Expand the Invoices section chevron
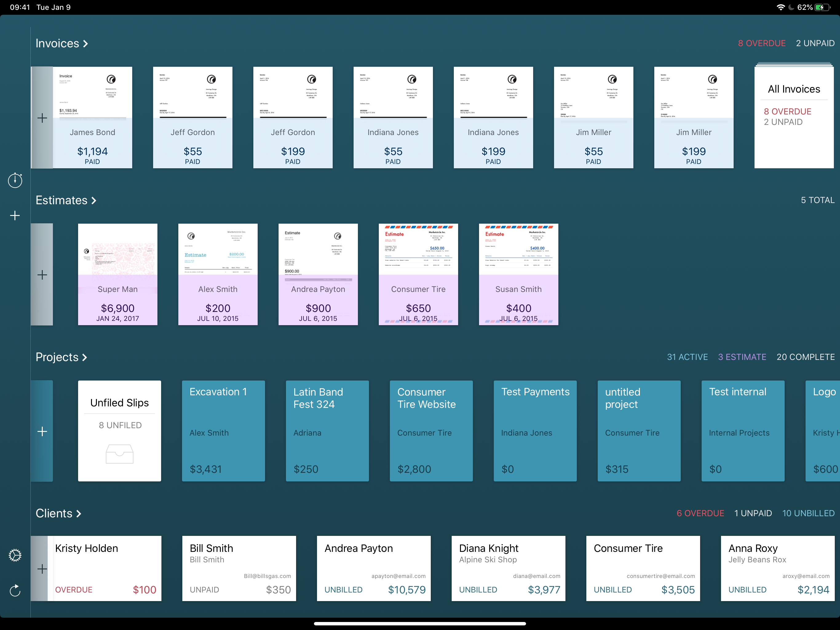840x630 pixels. pyautogui.click(x=85, y=44)
